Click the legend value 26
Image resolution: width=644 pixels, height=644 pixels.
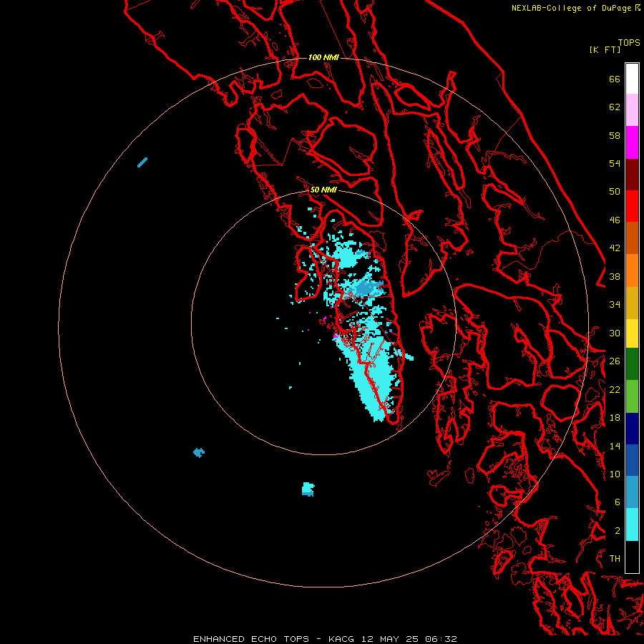[615, 361]
